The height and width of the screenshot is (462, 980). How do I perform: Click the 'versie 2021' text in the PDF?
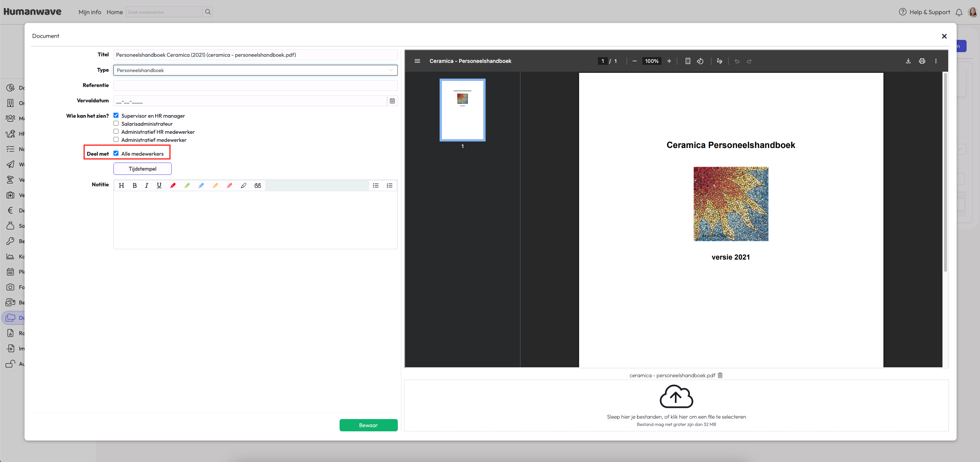731,257
